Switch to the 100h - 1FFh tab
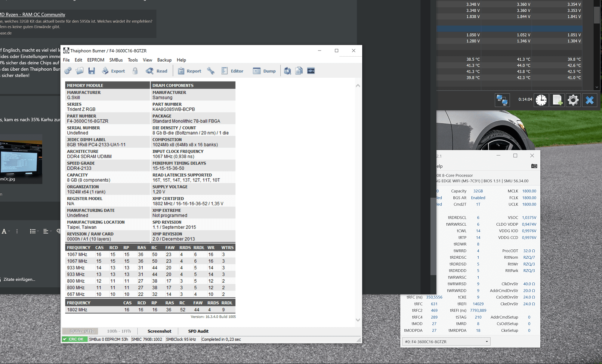 point(119,331)
